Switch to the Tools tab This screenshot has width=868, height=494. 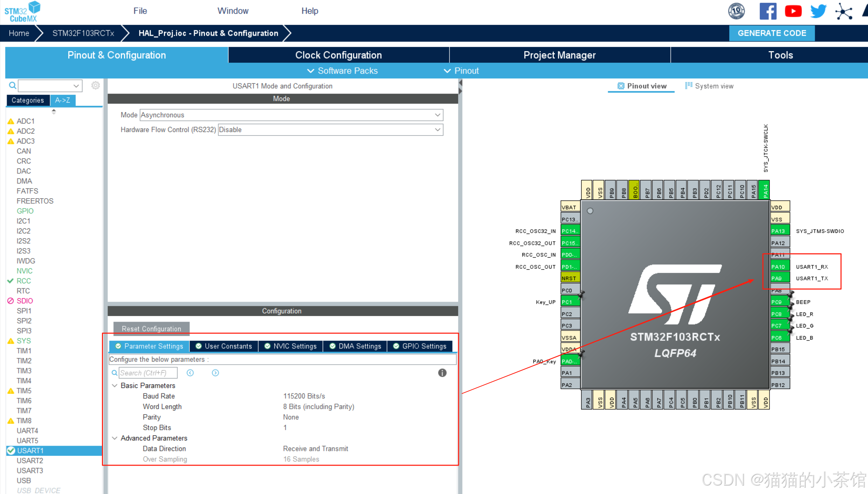coord(769,55)
